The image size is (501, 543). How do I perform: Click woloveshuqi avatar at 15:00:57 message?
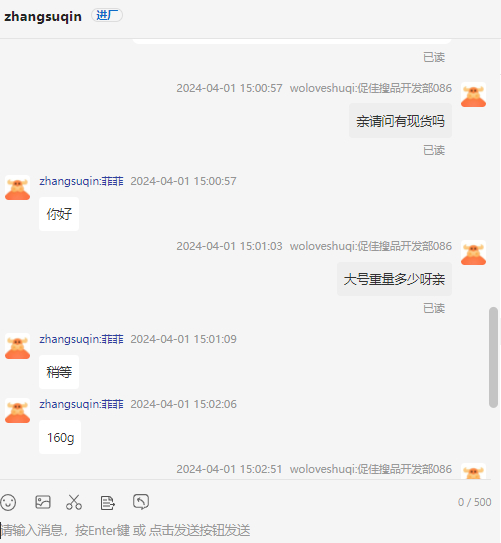[473, 95]
